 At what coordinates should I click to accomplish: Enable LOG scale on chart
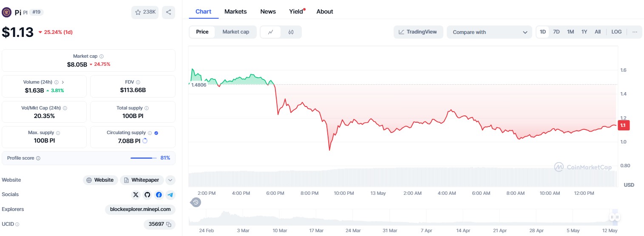click(616, 32)
